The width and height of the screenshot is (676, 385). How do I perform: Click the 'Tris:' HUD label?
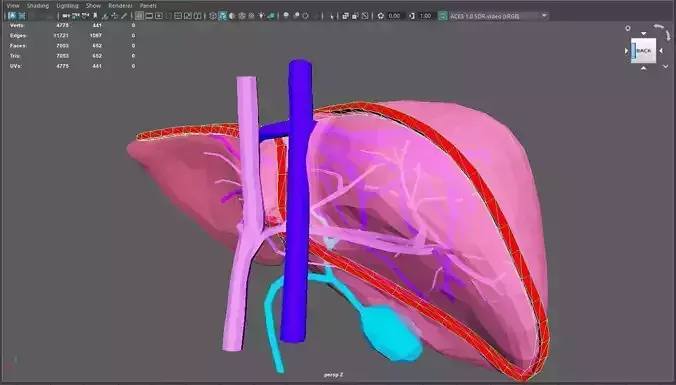coord(15,56)
